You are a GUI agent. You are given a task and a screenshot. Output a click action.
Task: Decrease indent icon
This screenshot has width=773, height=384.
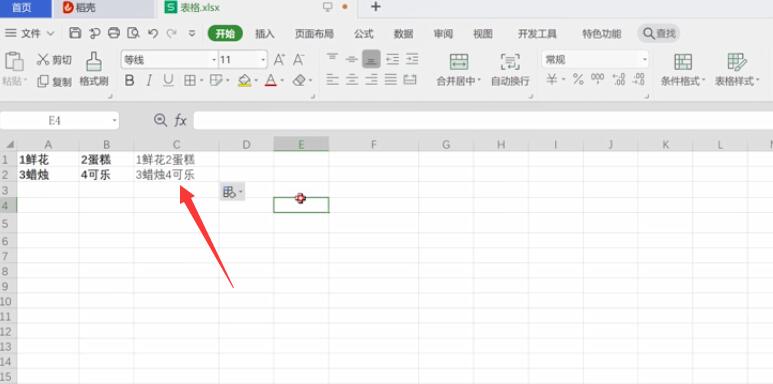392,60
